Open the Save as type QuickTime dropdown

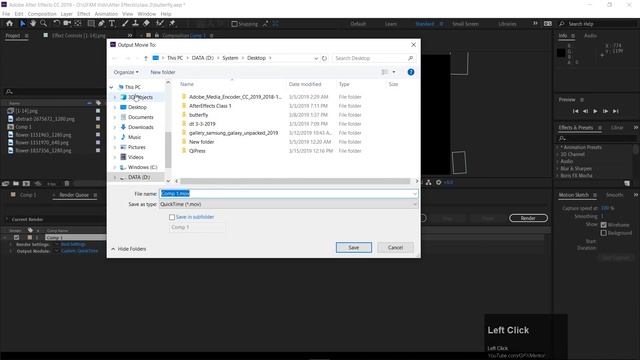[x=288, y=204]
